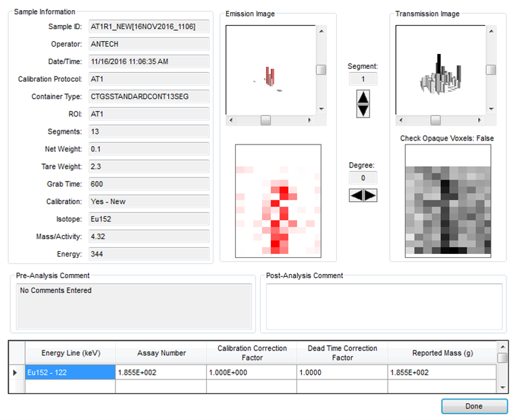Viewport: 516px width, 420px height.
Task: Click the Reported Mass (g) column header
Action: [x=442, y=353]
